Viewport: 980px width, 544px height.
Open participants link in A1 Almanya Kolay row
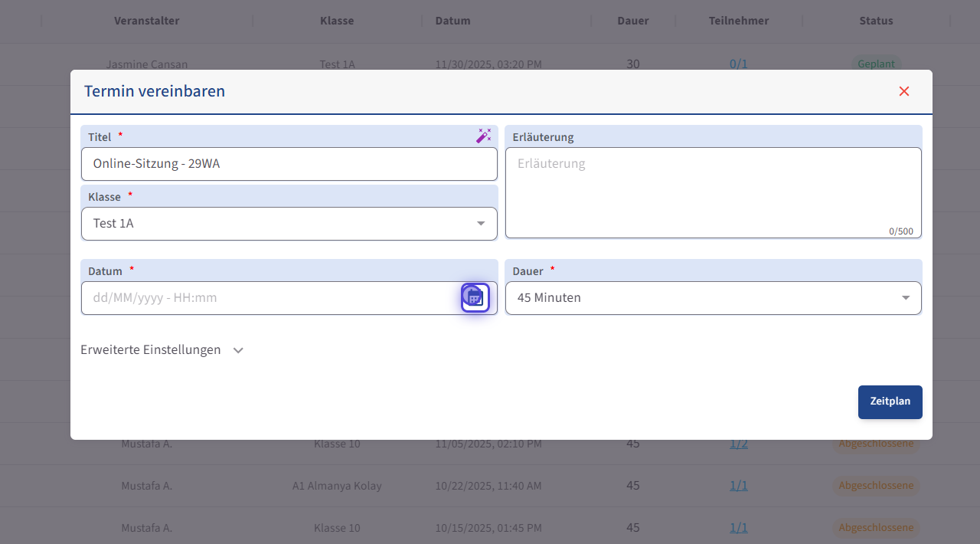[738, 486]
